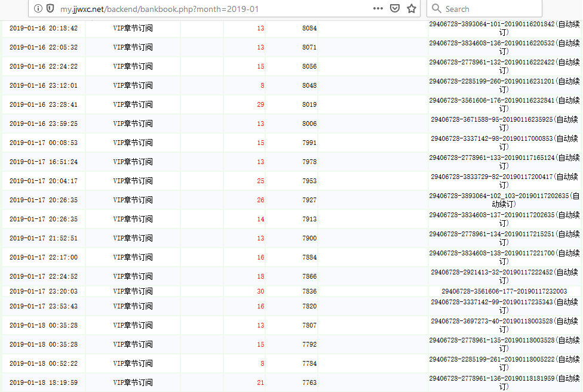
Task: Open the page actions three-dots menu
Action: tap(378, 8)
